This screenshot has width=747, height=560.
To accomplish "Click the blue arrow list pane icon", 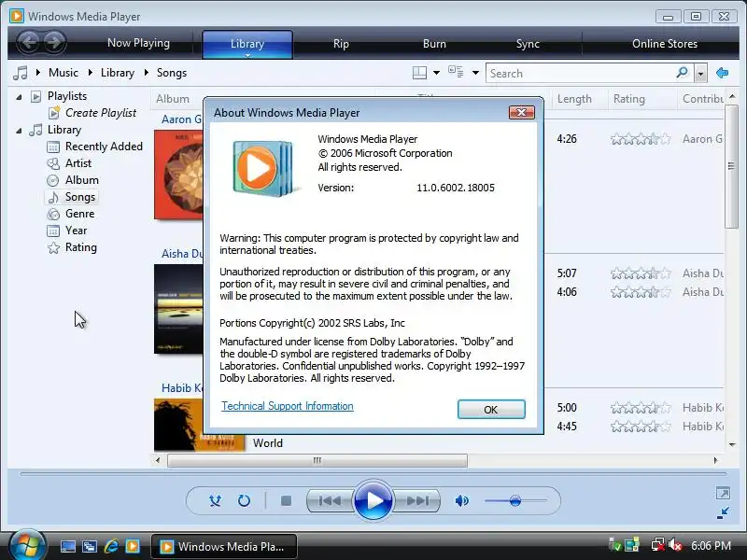I will (x=722, y=73).
